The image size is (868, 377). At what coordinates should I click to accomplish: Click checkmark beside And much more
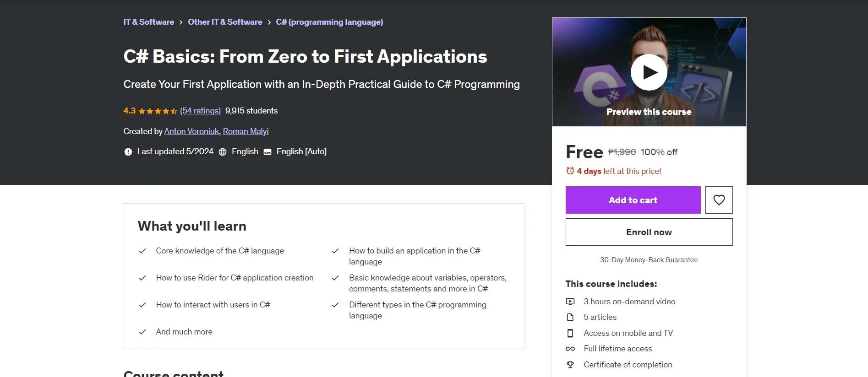pyautogui.click(x=142, y=332)
